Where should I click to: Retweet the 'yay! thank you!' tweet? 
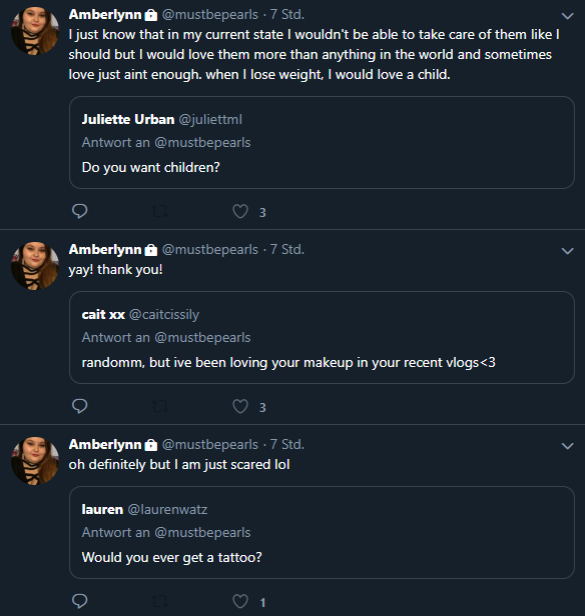pyautogui.click(x=160, y=406)
